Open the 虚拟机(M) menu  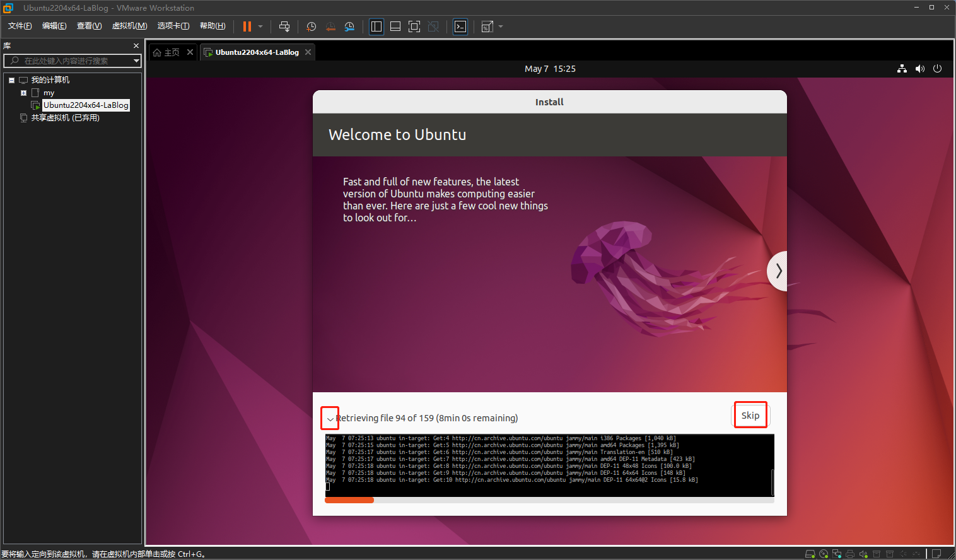(x=129, y=26)
